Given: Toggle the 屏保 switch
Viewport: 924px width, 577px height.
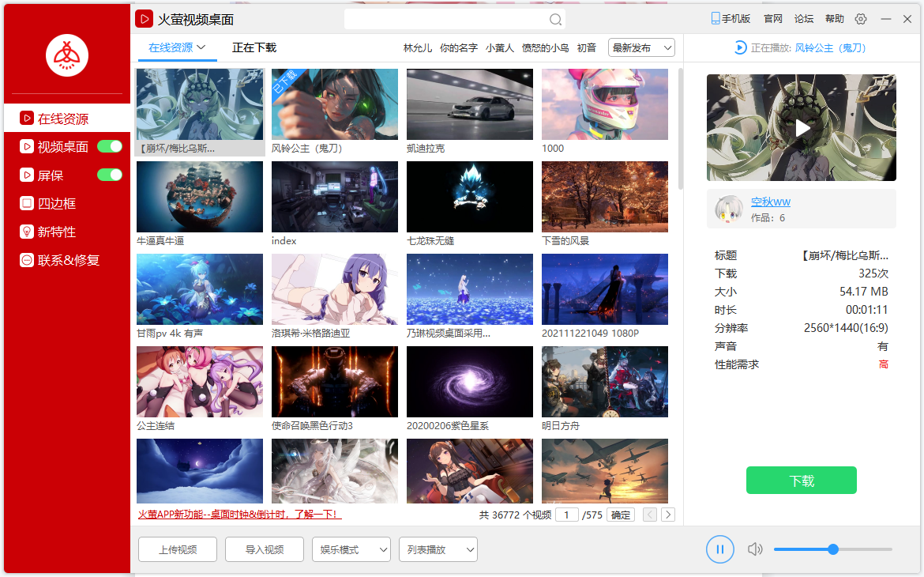Looking at the screenshot, I should click(x=110, y=175).
